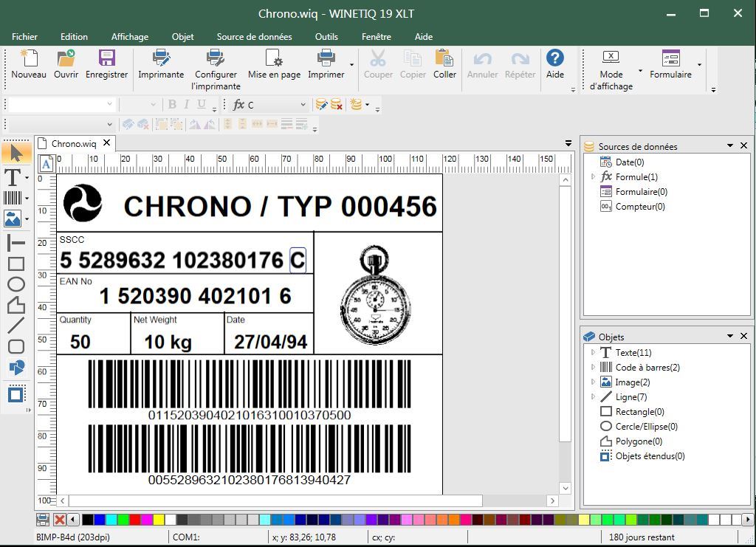Screen dimensions: 756x547
Task: Switch to the Chrono.wiq document tab
Action: tap(74, 144)
